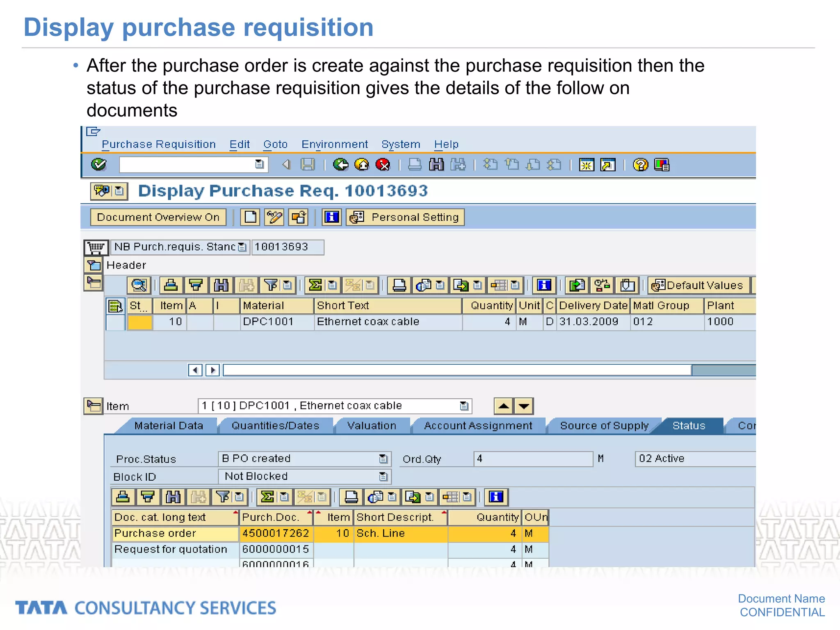
Task: Open the Goto menu
Action: pos(275,144)
